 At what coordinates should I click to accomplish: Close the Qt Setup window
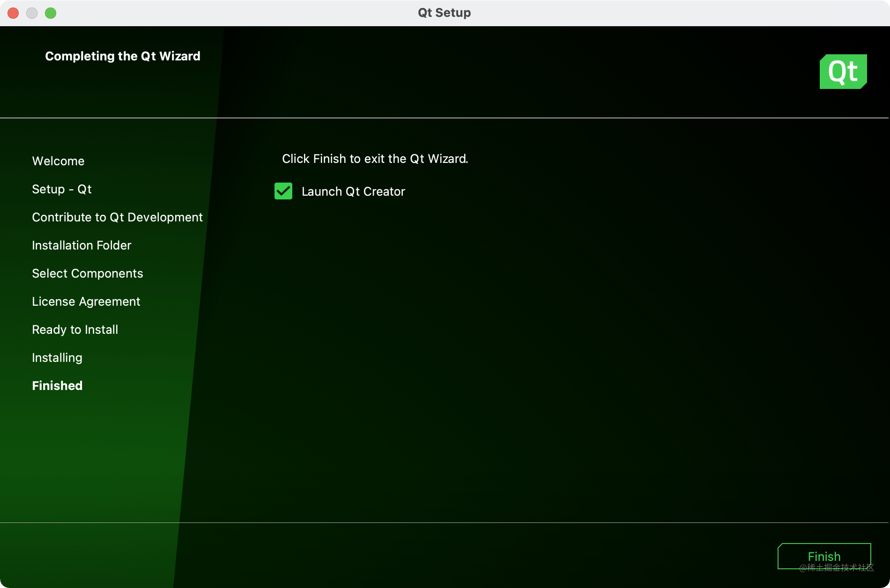[x=13, y=13]
